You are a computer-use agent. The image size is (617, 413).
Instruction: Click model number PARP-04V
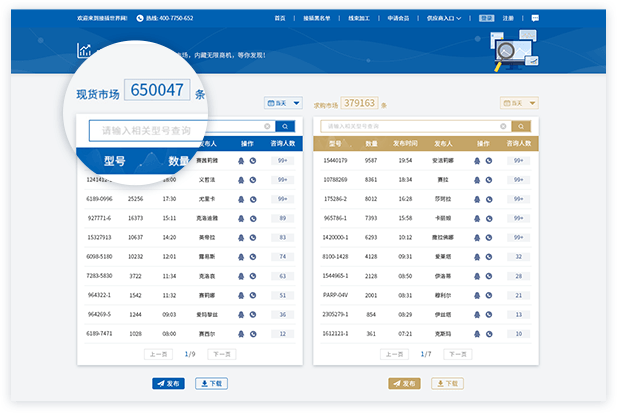tap(335, 295)
